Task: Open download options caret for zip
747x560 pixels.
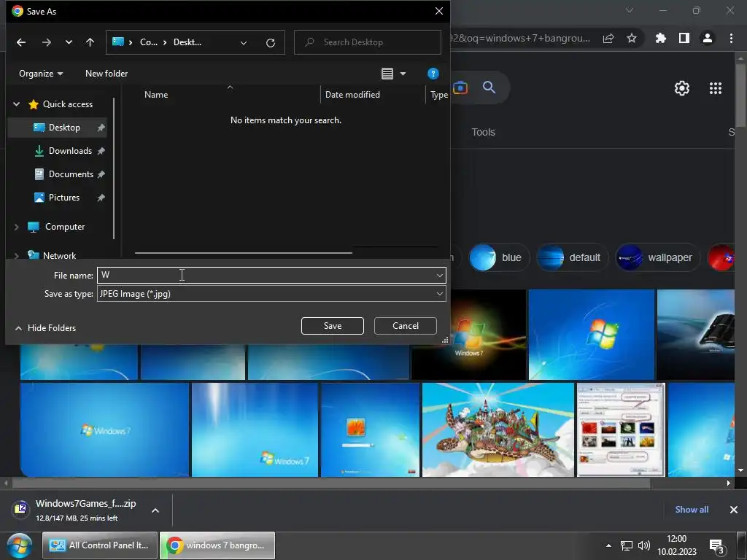Action: [x=155, y=510]
